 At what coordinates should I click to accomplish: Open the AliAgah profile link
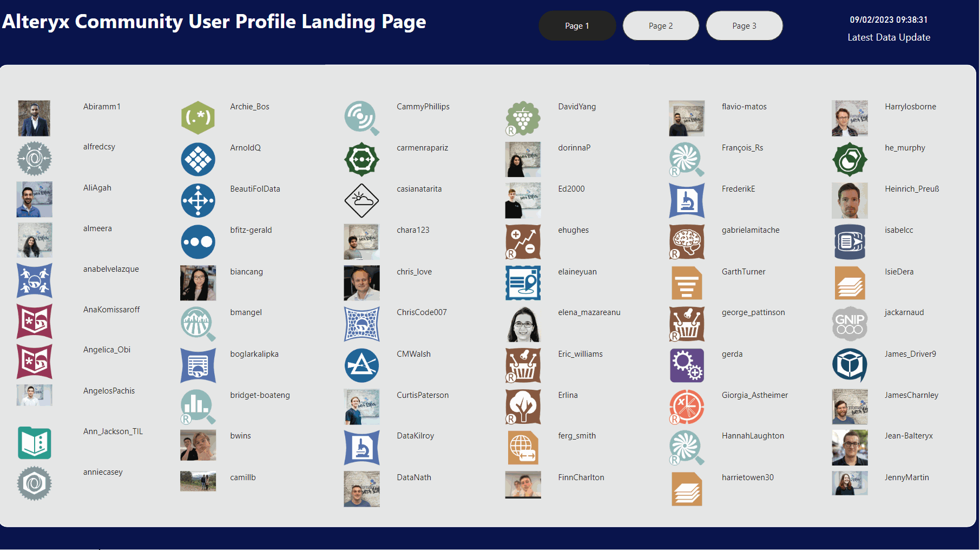click(x=97, y=188)
